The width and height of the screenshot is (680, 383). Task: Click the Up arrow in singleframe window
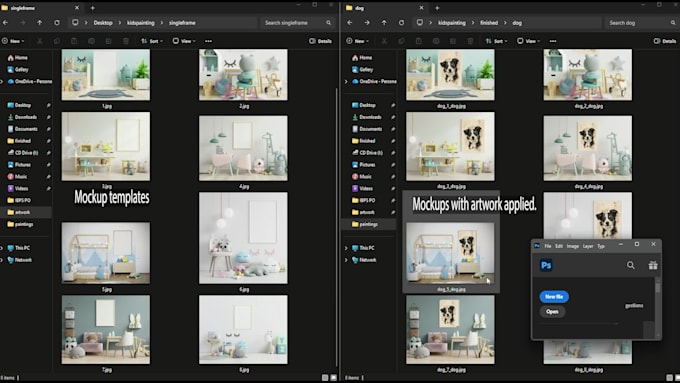click(39, 23)
